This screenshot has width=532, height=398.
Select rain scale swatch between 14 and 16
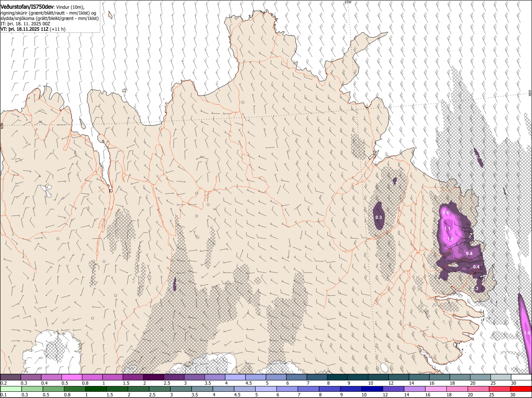point(414,389)
